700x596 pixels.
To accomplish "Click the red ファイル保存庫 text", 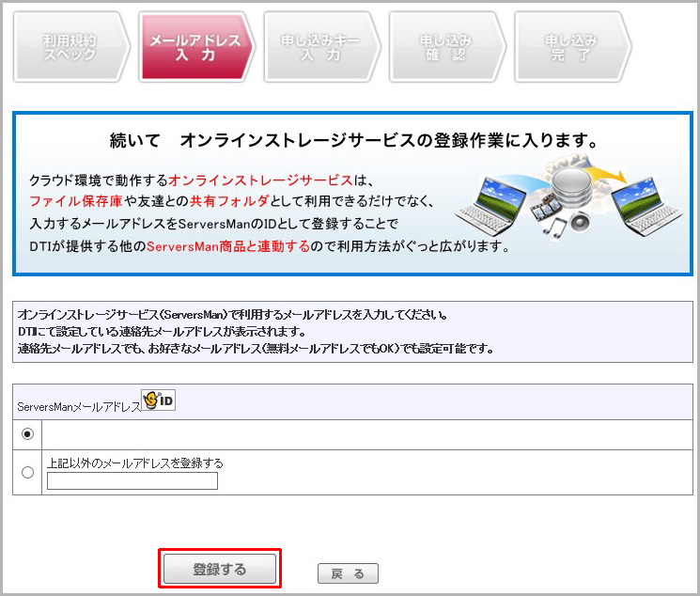I will tap(76, 201).
